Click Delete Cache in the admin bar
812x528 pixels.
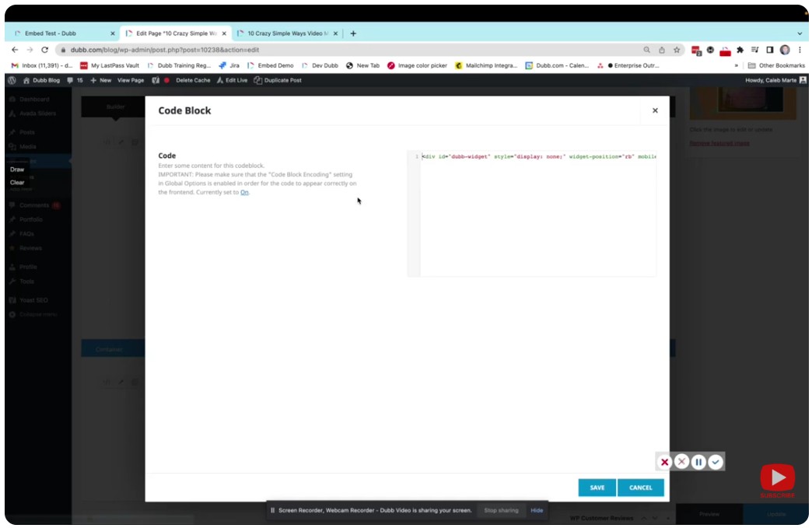(193, 80)
